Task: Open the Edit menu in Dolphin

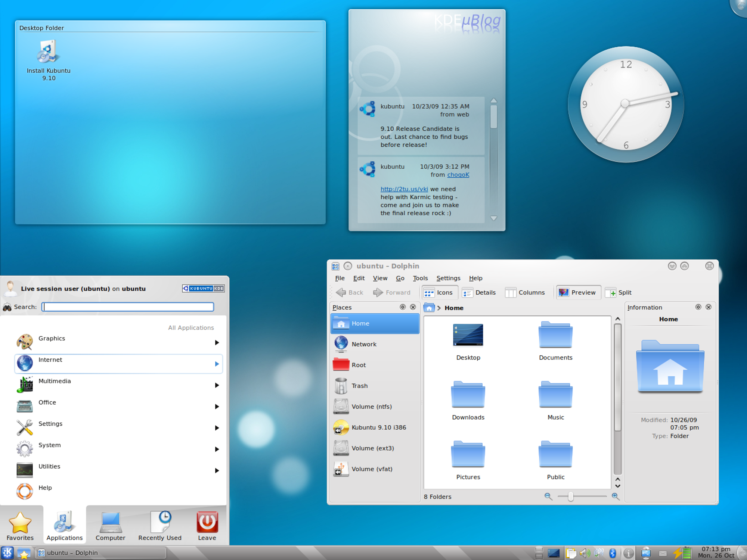Action: 359,278
